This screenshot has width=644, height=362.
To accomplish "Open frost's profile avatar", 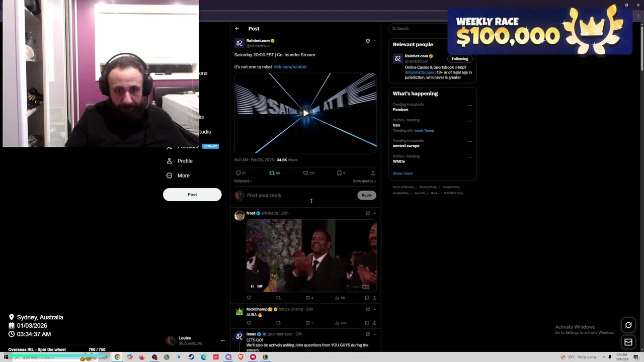I will pos(239,215).
